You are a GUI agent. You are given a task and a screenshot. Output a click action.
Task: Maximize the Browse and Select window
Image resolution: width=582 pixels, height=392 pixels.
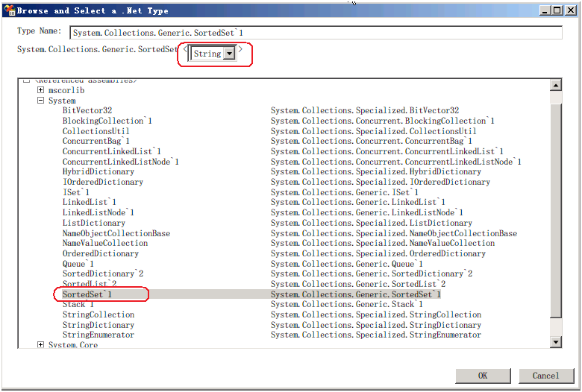pyautogui.click(x=557, y=10)
